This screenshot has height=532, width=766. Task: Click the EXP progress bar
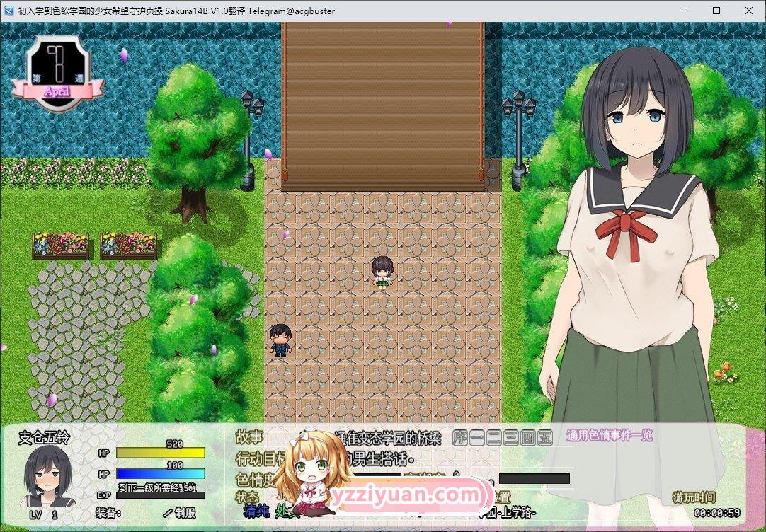pos(160,495)
